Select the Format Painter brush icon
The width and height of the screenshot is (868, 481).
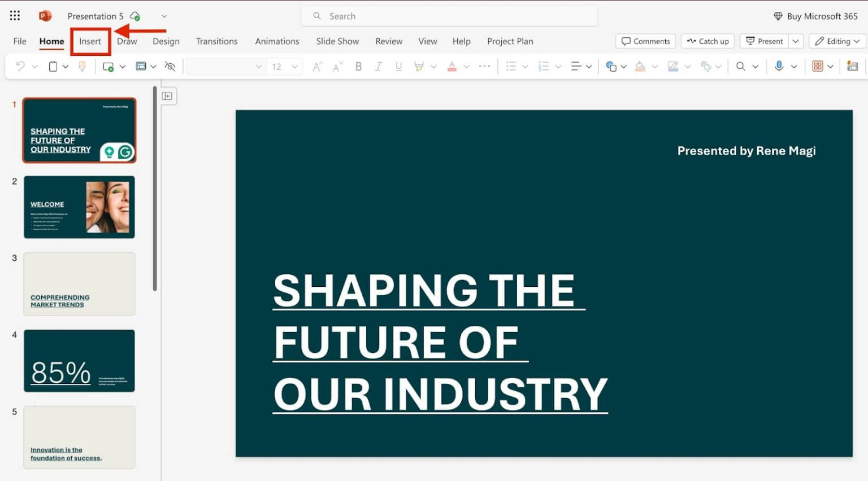pos(82,66)
